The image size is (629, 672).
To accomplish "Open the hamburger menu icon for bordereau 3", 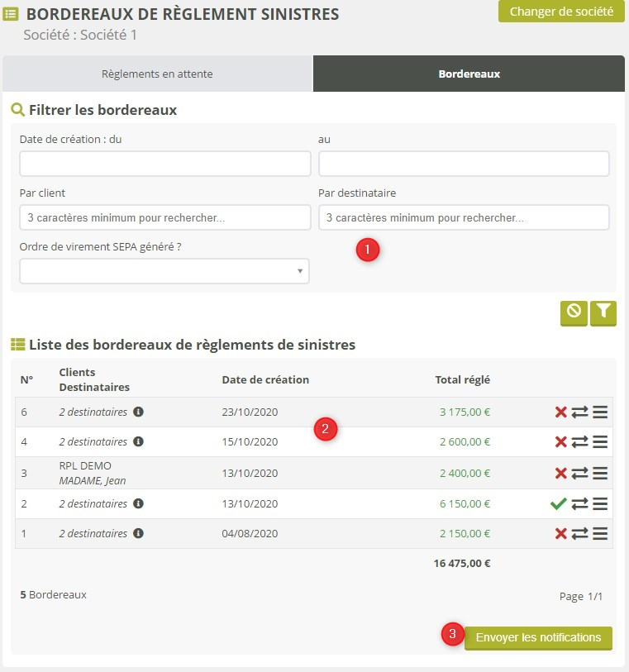I will pos(600,474).
